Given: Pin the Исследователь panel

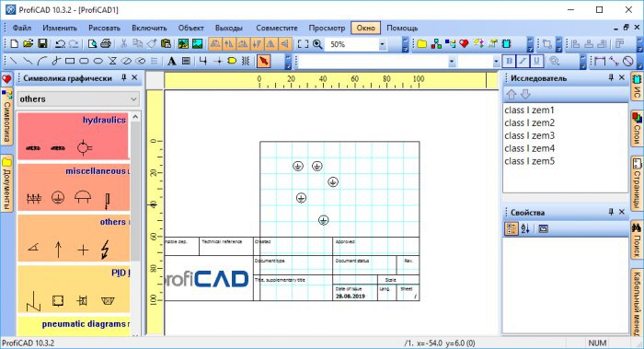Looking at the screenshot, I should [611, 77].
